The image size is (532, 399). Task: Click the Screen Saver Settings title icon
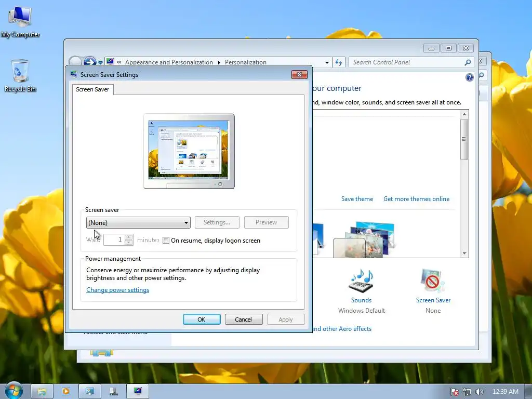coord(73,74)
